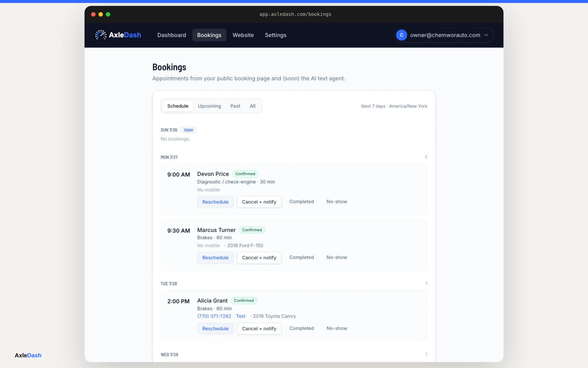The width and height of the screenshot is (588, 368).
Task: Select the Bookings nav item
Action: point(209,35)
